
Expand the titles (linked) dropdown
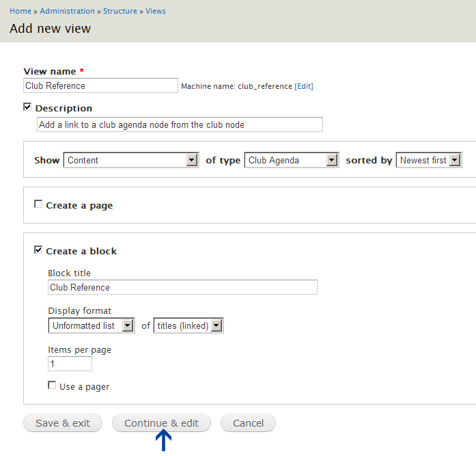pyautogui.click(x=189, y=325)
